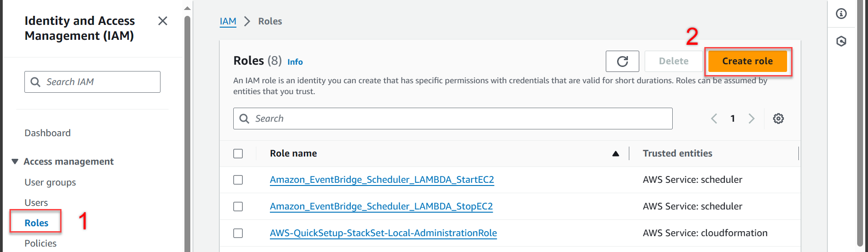Image resolution: width=868 pixels, height=252 pixels.
Task: Go to next page of roles
Action: point(751,119)
